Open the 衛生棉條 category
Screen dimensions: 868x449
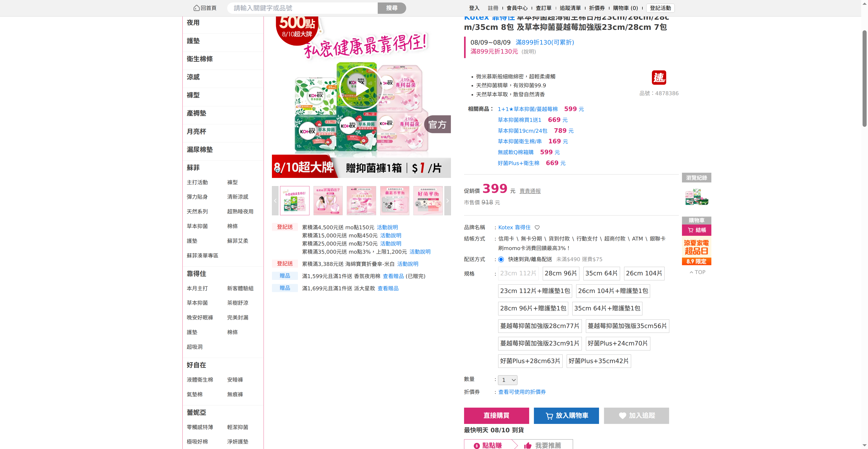tap(199, 59)
